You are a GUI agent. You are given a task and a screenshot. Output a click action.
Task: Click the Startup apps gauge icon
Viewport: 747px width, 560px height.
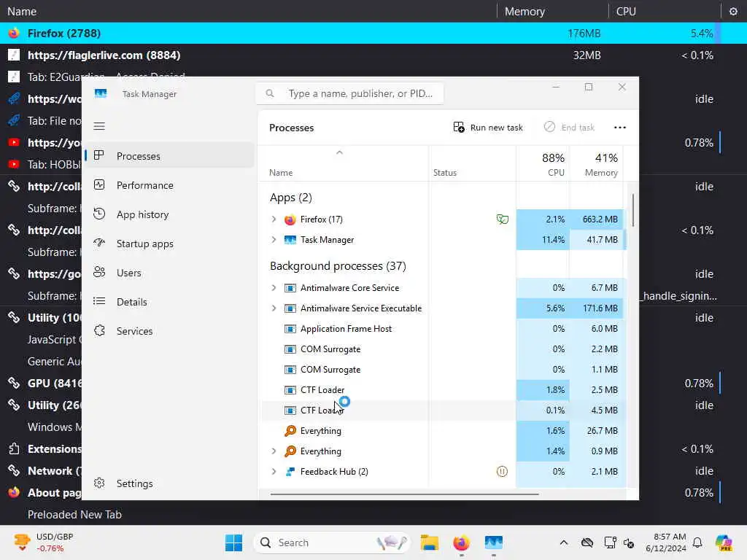click(99, 243)
